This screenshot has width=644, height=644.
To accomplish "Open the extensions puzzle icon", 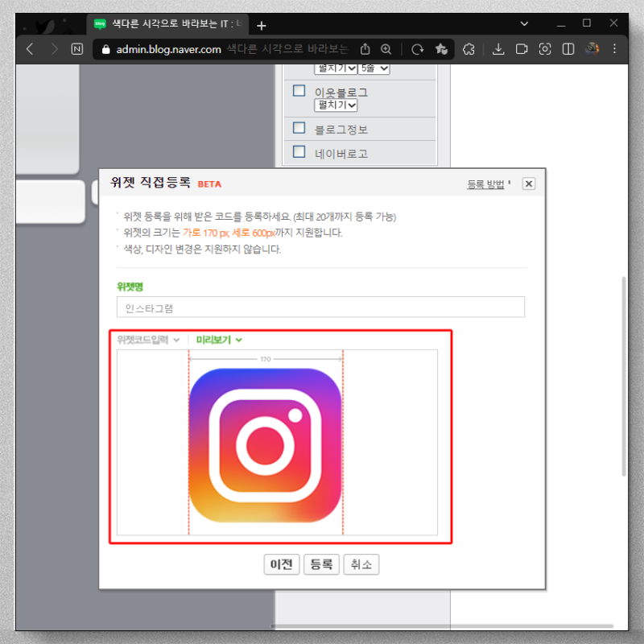I will coord(469,49).
